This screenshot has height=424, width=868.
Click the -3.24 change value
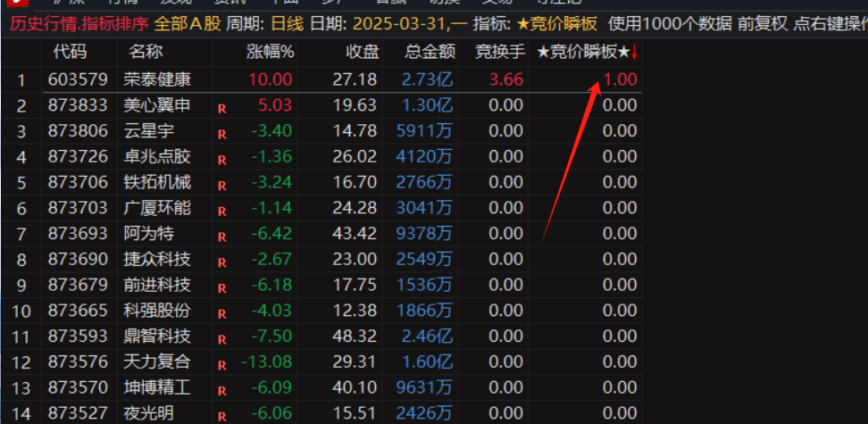pyautogui.click(x=271, y=182)
